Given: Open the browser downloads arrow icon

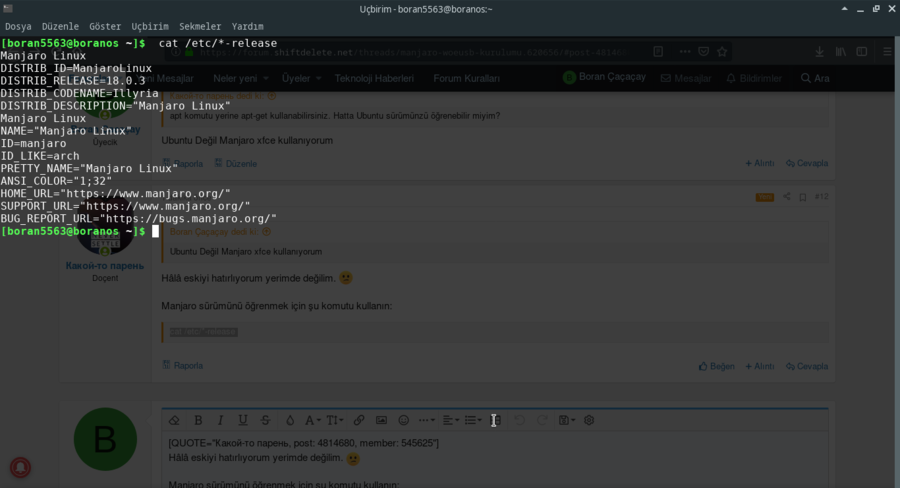Looking at the screenshot, I should pyautogui.click(x=820, y=52).
